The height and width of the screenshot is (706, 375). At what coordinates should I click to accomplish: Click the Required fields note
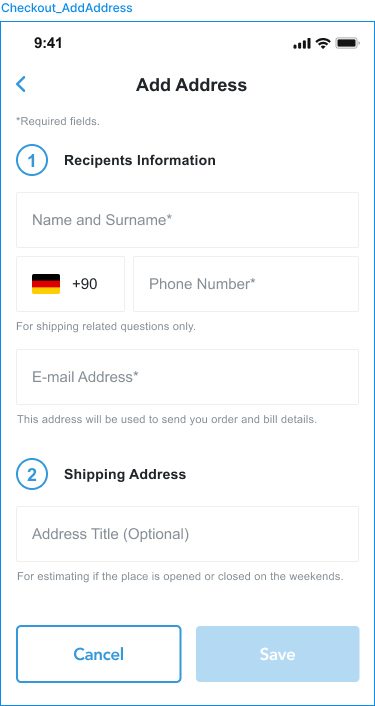(58, 121)
